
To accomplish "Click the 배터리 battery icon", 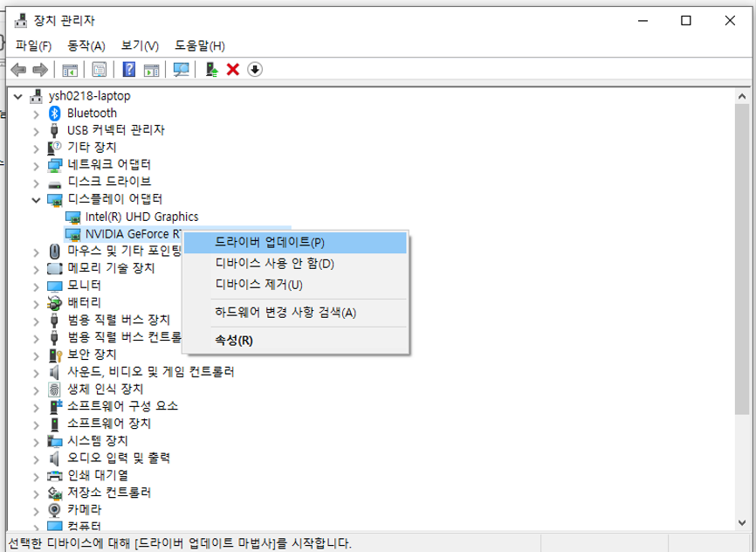I will point(54,303).
